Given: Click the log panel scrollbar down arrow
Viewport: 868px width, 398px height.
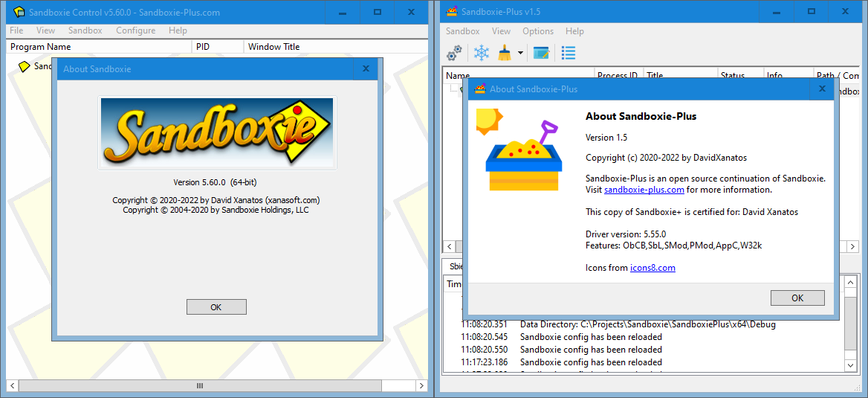Looking at the screenshot, I should pyautogui.click(x=851, y=365).
